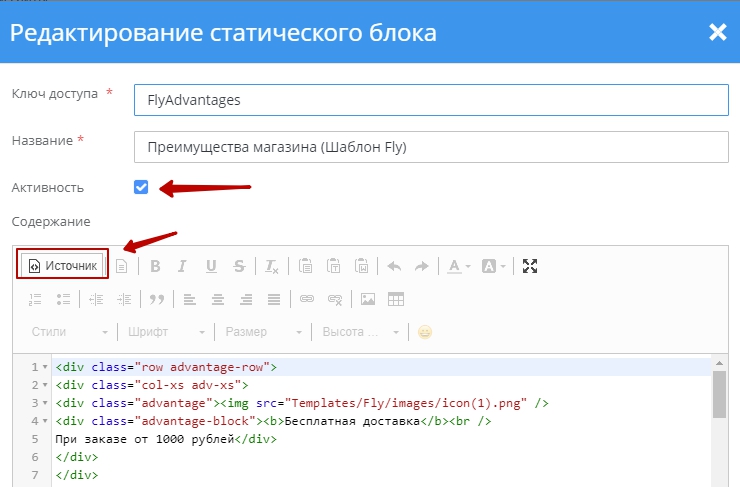
Task: Click the maximize editor icon
Action: point(531,266)
